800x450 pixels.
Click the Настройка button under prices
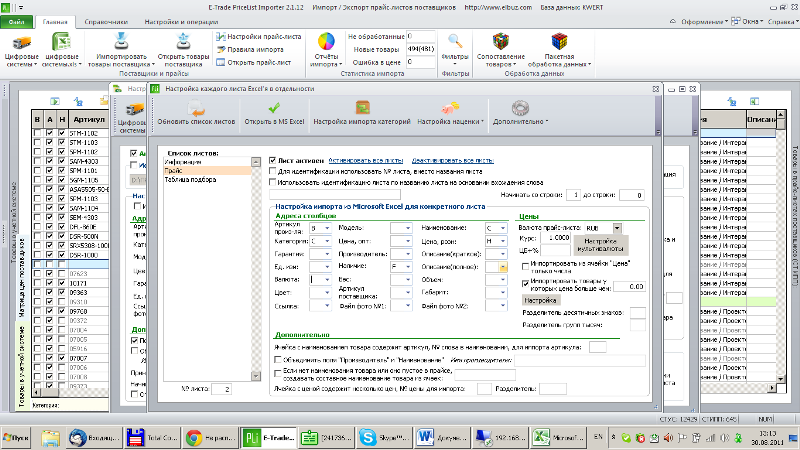(539, 301)
